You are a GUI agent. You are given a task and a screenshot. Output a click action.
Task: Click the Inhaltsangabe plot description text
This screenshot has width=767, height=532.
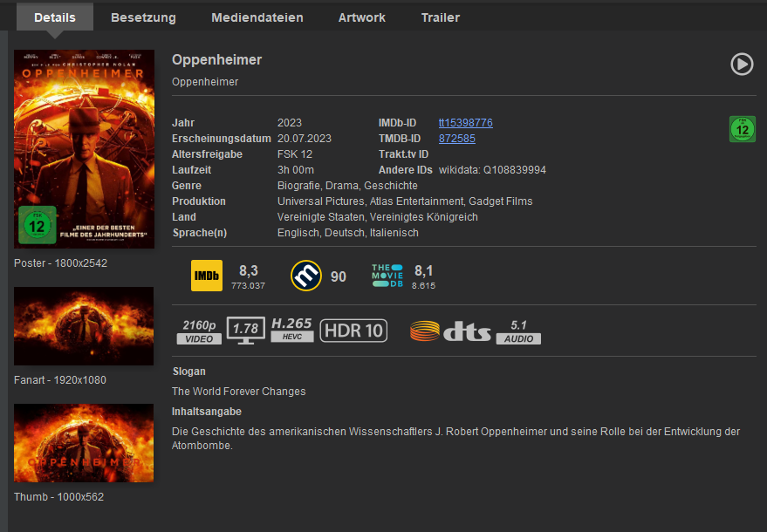tap(455, 438)
